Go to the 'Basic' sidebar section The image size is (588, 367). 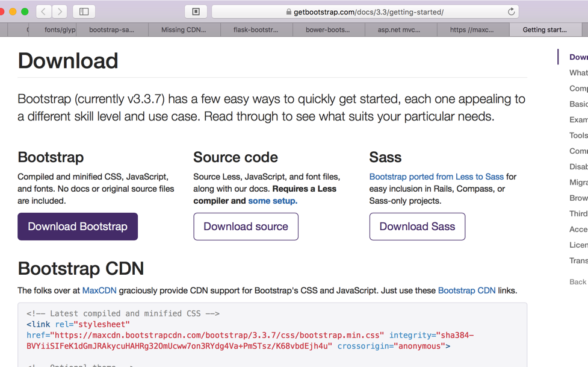click(578, 104)
